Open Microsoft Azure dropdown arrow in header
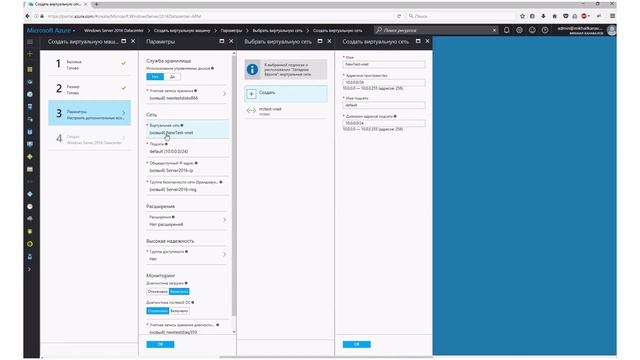Screen dimensions: 640x360 [74, 31]
